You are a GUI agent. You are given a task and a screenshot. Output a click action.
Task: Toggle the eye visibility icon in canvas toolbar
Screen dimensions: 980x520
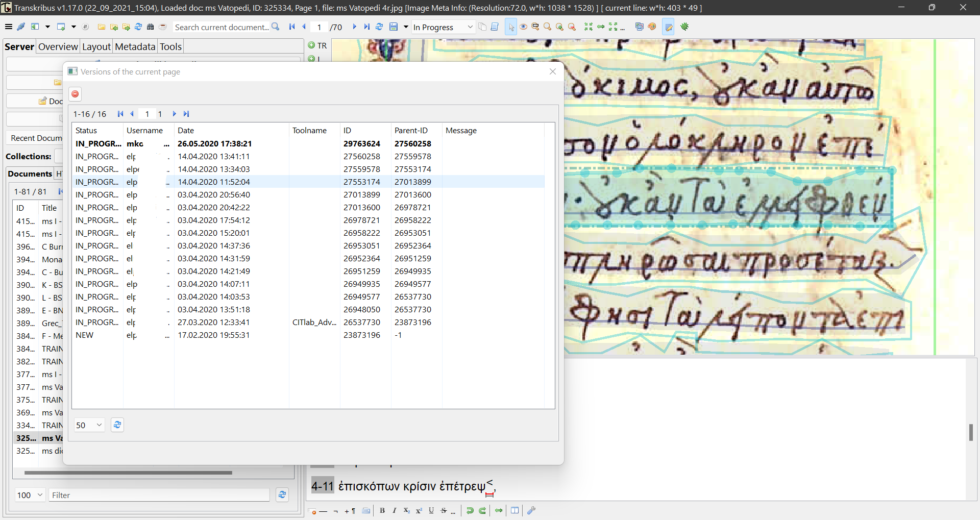coord(523,27)
